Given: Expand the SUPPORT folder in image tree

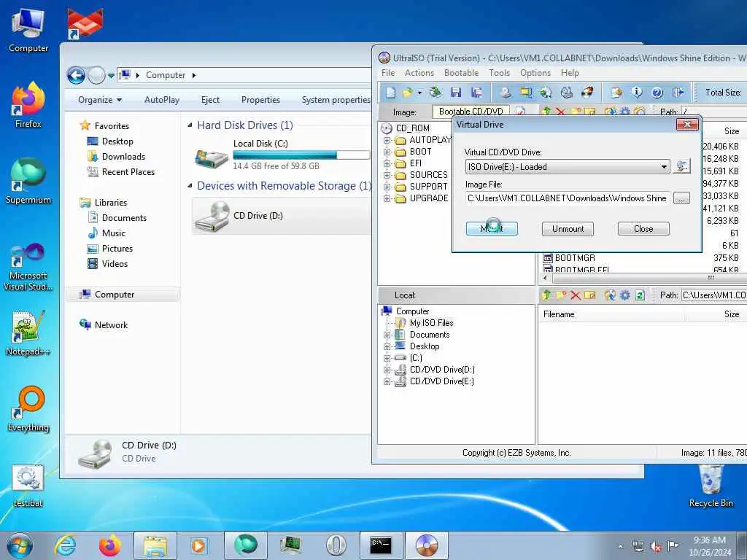Looking at the screenshot, I should pyautogui.click(x=387, y=187).
